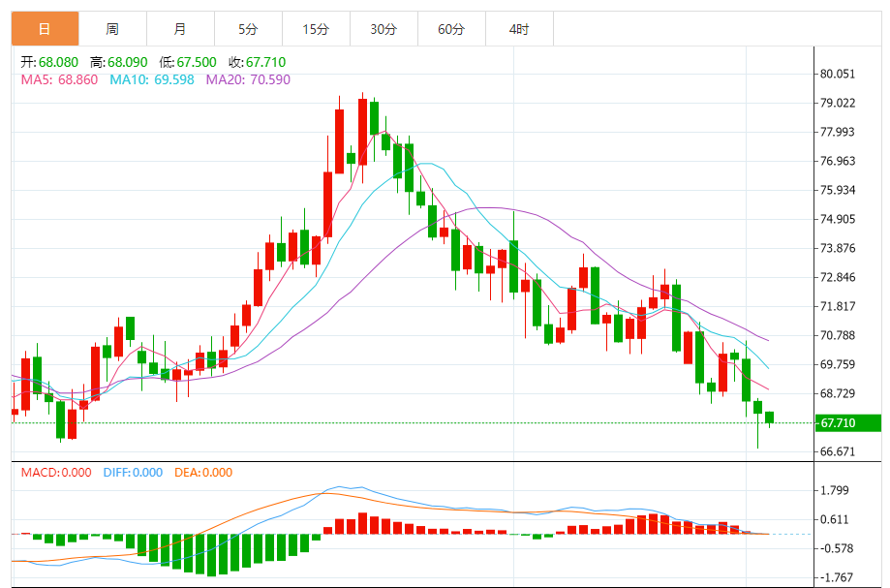Click the 70.788 price axis label
Viewport: 890px width, 588px height.
[838, 335]
